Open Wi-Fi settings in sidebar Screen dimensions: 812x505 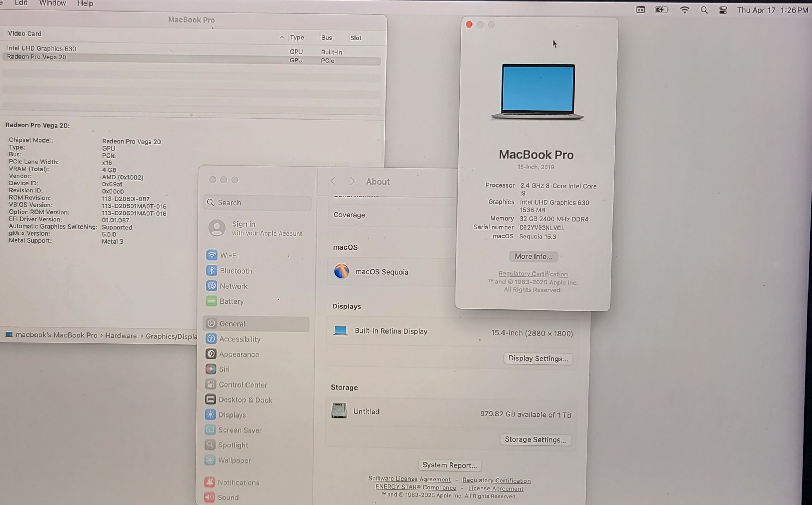tap(228, 255)
